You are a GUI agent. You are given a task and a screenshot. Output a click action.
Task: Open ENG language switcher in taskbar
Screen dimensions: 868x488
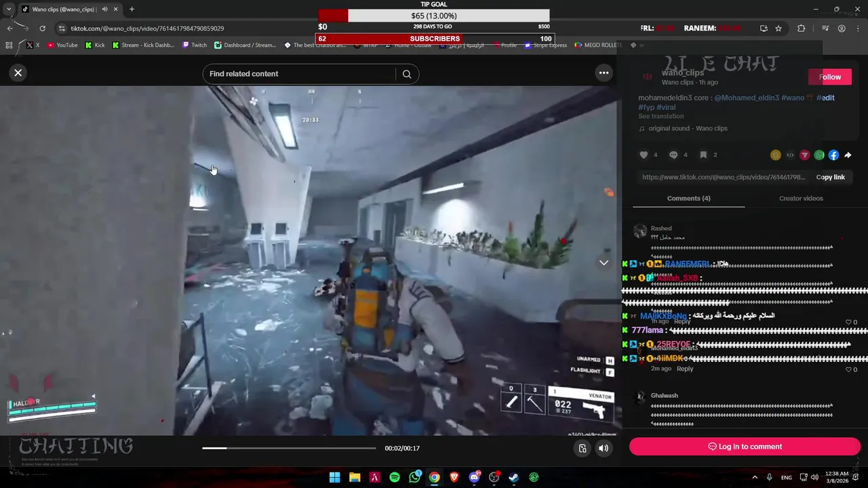(787, 477)
